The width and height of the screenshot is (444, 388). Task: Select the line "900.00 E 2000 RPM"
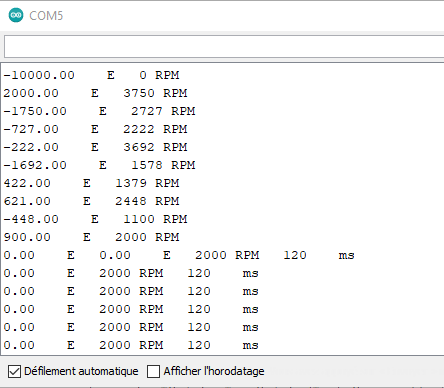pos(91,237)
